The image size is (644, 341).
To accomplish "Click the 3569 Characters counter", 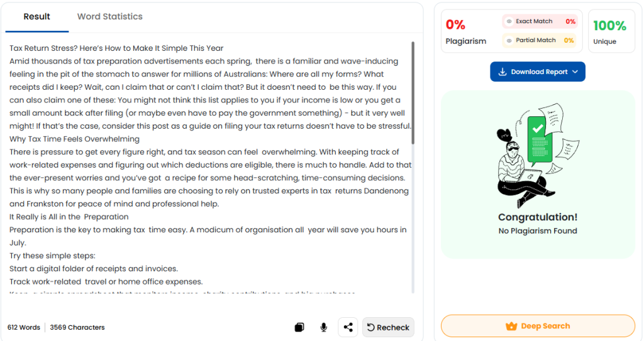I will tap(77, 327).
